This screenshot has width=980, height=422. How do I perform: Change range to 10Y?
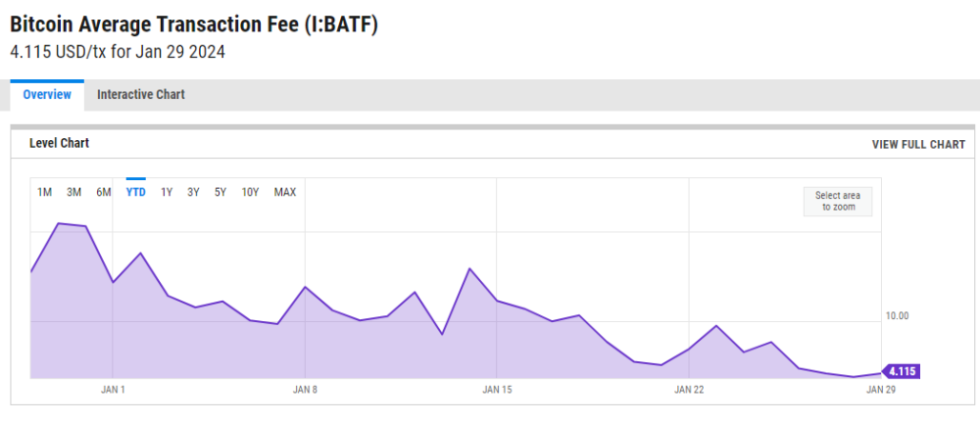[250, 192]
